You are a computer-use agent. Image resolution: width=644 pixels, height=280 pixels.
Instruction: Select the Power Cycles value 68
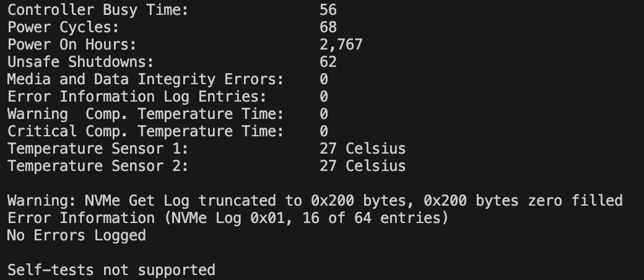pyautogui.click(x=328, y=27)
